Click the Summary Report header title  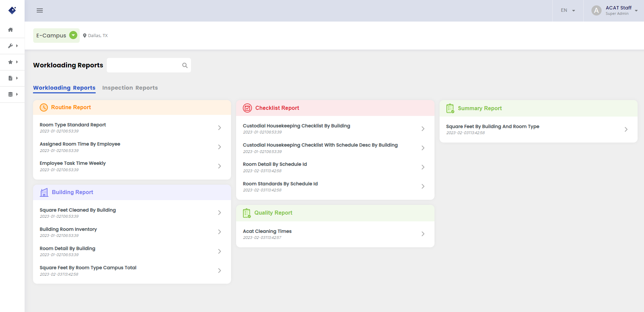pos(480,108)
